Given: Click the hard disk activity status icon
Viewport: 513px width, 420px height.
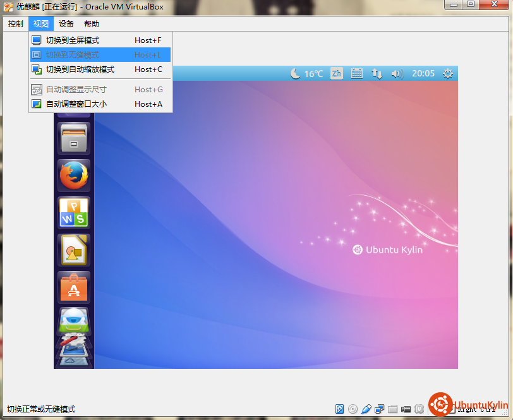Looking at the screenshot, I should pos(339,409).
